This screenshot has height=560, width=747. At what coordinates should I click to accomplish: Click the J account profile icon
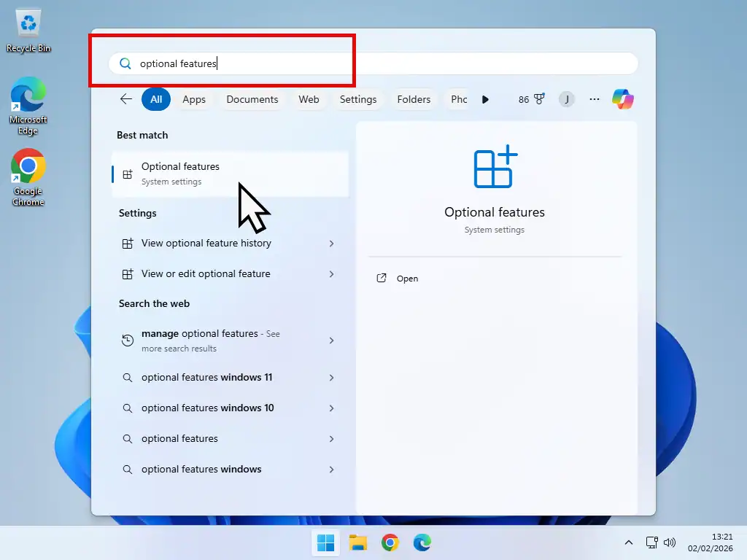click(567, 99)
